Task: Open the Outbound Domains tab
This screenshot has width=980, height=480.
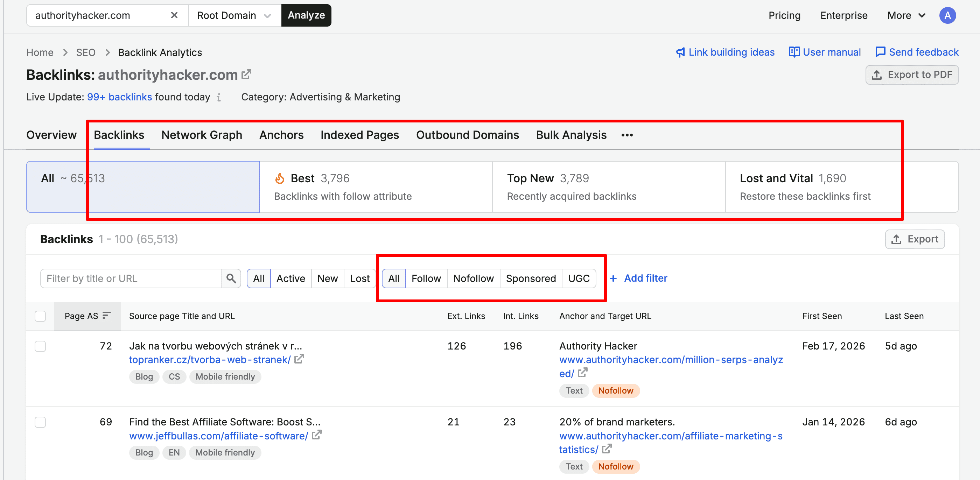Action: point(467,135)
